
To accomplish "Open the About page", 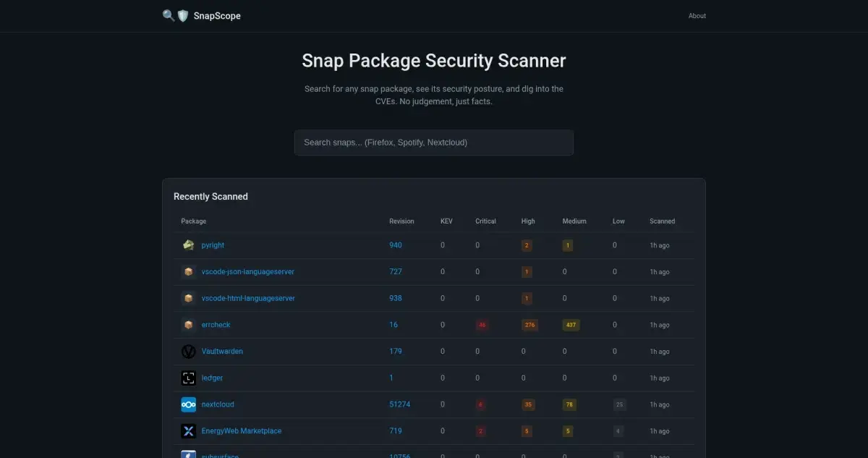I will (x=697, y=15).
